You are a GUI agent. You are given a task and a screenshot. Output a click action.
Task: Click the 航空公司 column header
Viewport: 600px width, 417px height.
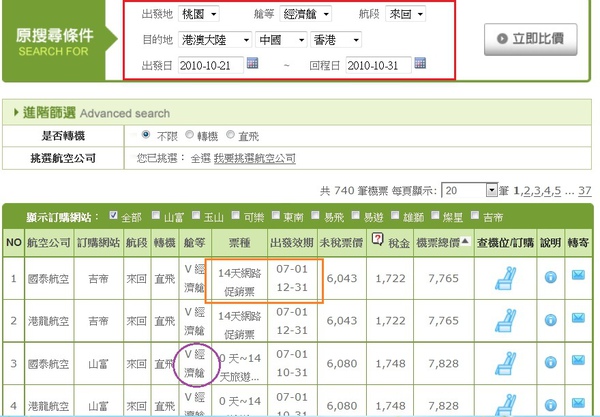click(49, 242)
